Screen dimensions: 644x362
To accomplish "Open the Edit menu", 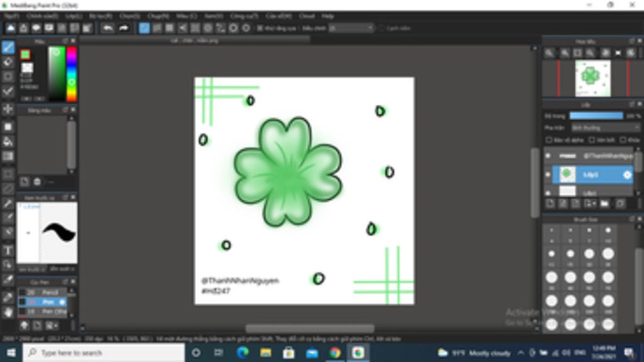I will point(42,16).
